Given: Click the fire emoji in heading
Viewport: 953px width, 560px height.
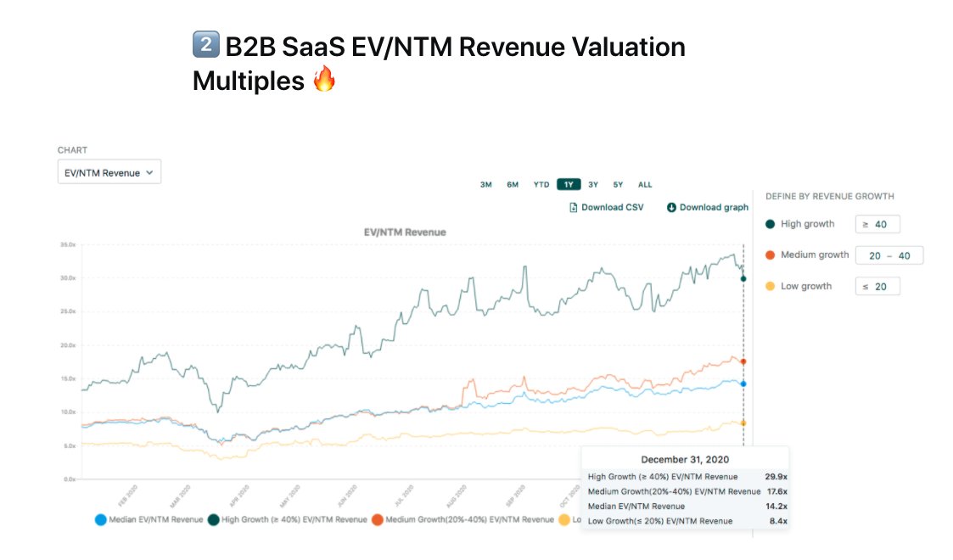Looking at the screenshot, I should pyautogui.click(x=324, y=79).
